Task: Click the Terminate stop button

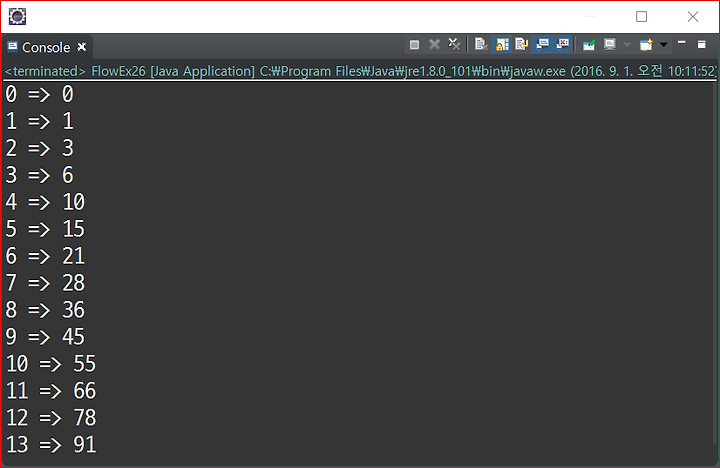Action: [414, 45]
